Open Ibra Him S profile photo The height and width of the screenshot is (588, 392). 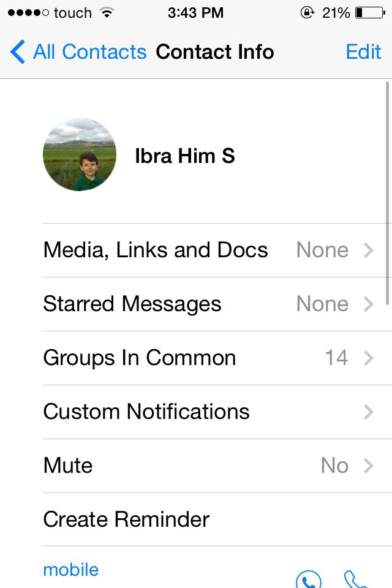(80, 154)
